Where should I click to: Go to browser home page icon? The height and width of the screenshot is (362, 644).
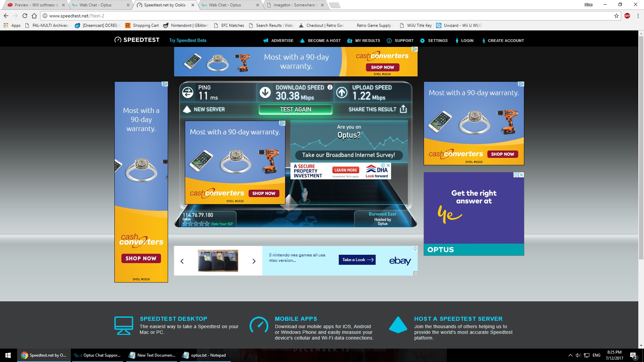[x=34, y=16]
